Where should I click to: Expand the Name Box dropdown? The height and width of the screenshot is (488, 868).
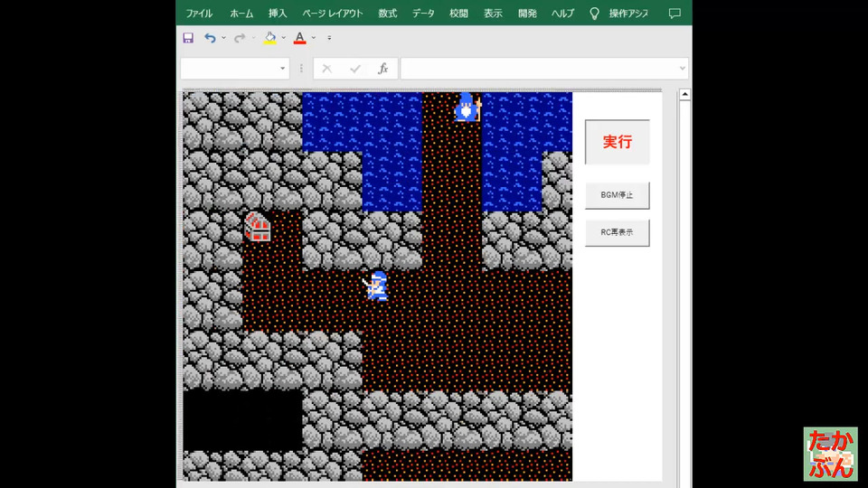tap(282, 69)
